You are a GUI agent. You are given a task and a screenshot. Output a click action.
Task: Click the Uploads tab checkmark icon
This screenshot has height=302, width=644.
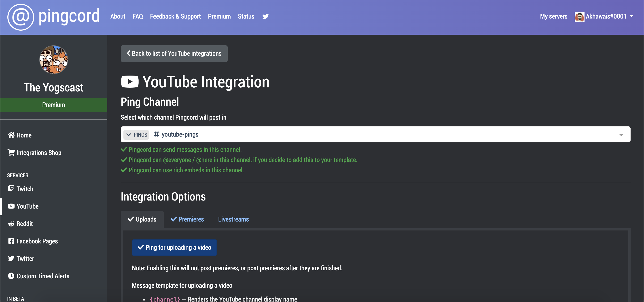[x=131, y=219]
